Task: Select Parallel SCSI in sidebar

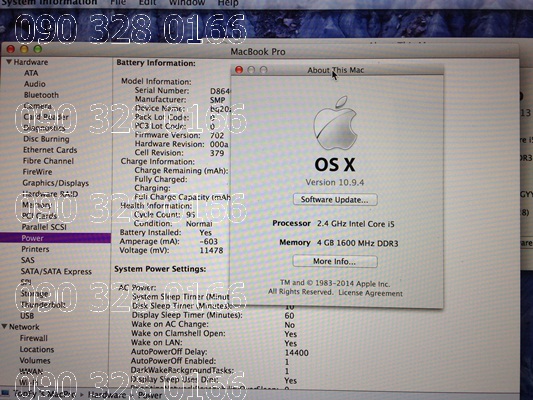Action: tap(44, 227)
